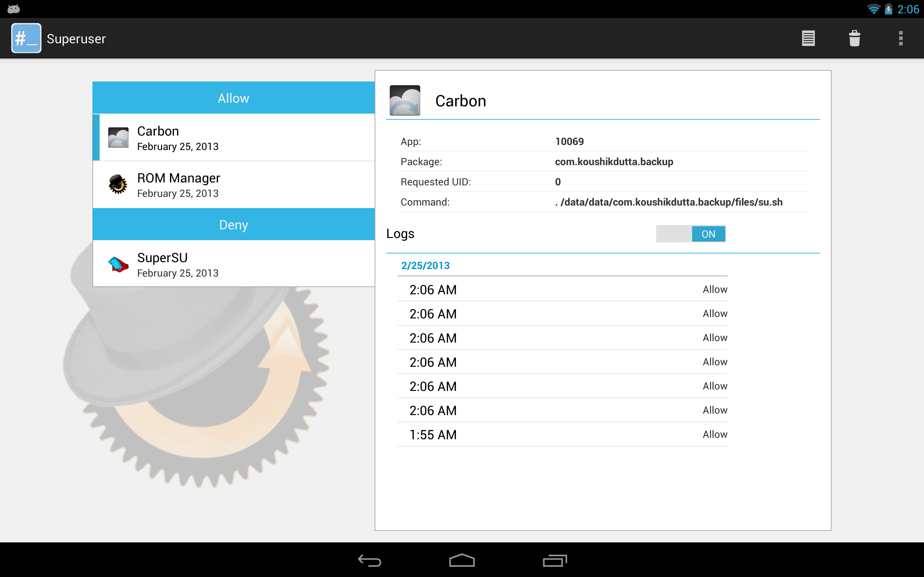924x577 pixels.
Task: Collapse the Allow section header
Action: click(x=233, y=98)
